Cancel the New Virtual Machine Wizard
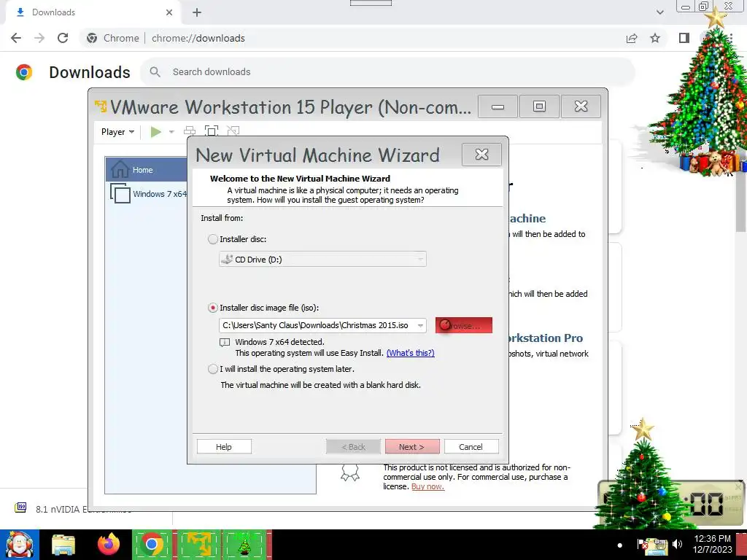This screenshot has height=560, width=747. pyautogui.click(x=471, y=447)
